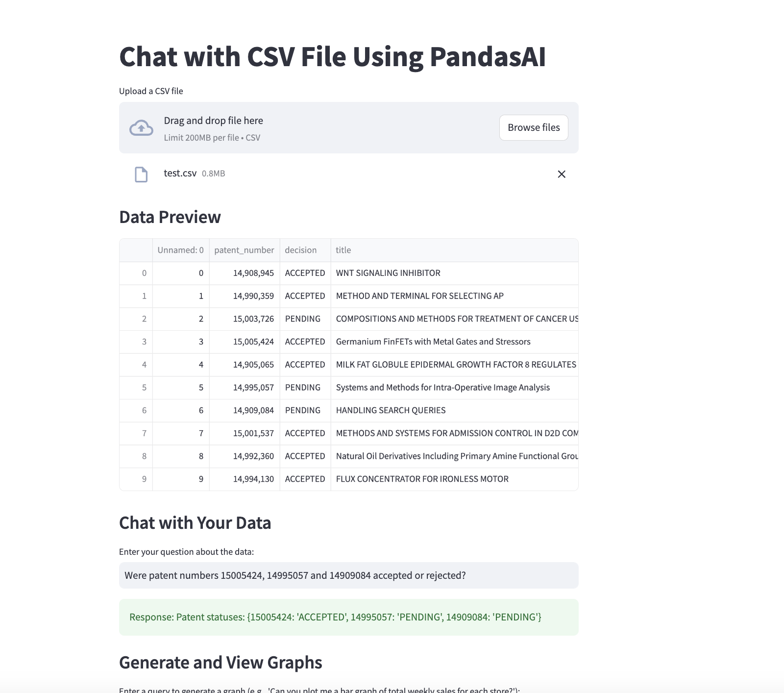
Task: Click the PENDING decision in row 5
Action: coord(303,388)
